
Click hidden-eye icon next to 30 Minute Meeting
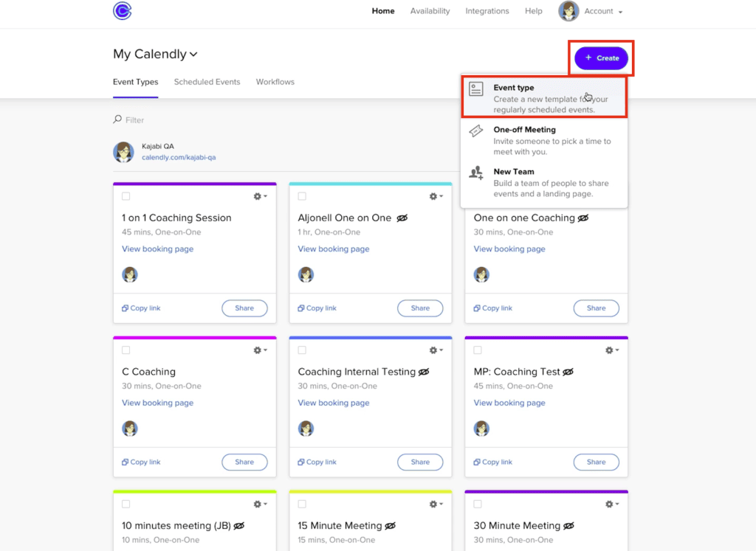pos(568,526)
